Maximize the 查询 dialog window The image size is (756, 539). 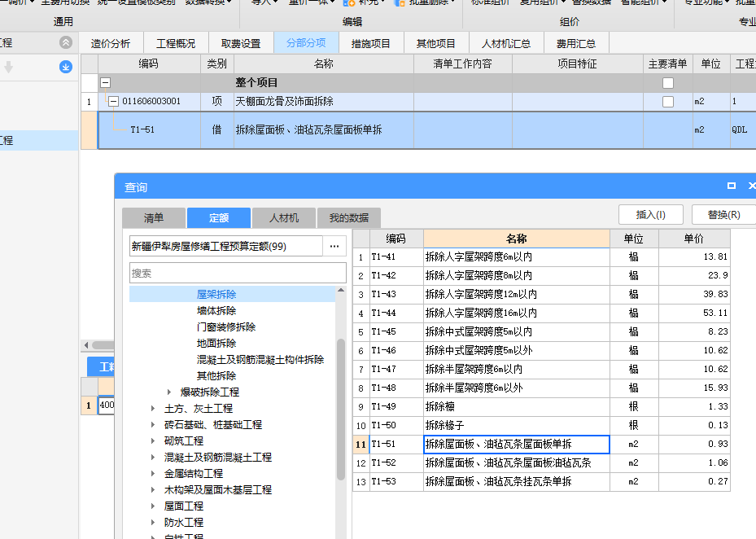pos(732,186)
